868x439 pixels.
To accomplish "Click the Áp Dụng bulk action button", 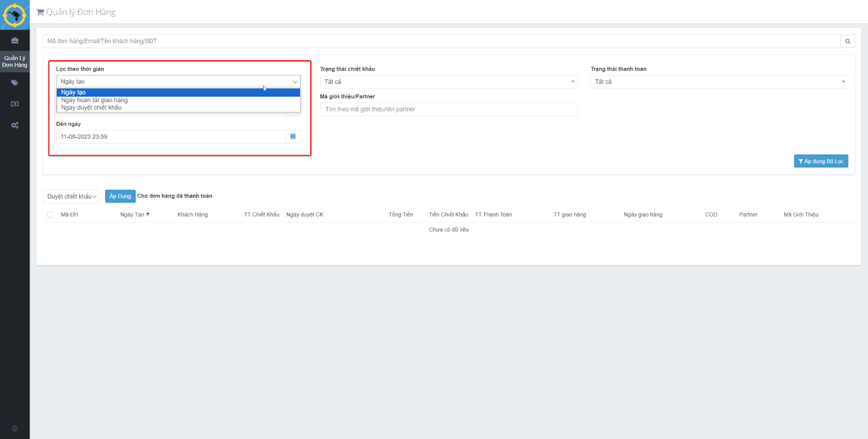I will point(120,196).
